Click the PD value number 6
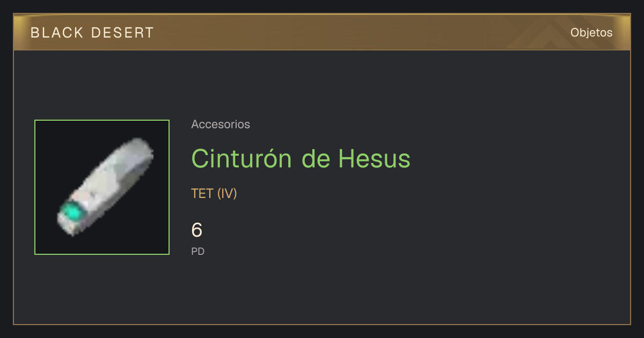The image size is (644, 338). pyautogui.click(x=197, y=230)
